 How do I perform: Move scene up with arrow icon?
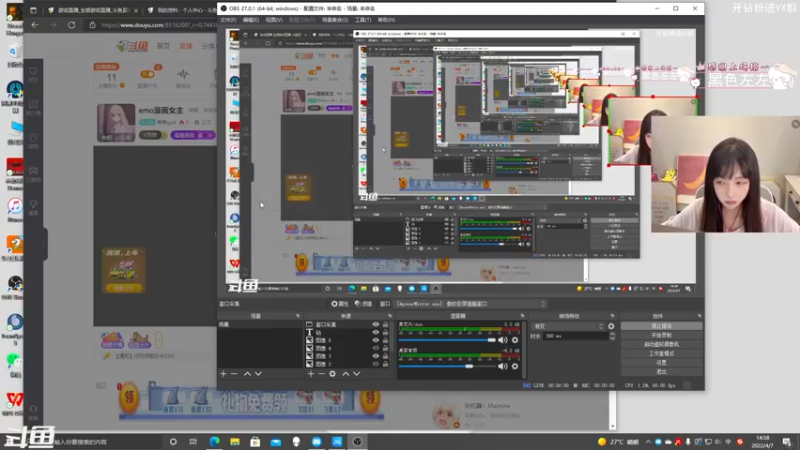pos(247,374)
